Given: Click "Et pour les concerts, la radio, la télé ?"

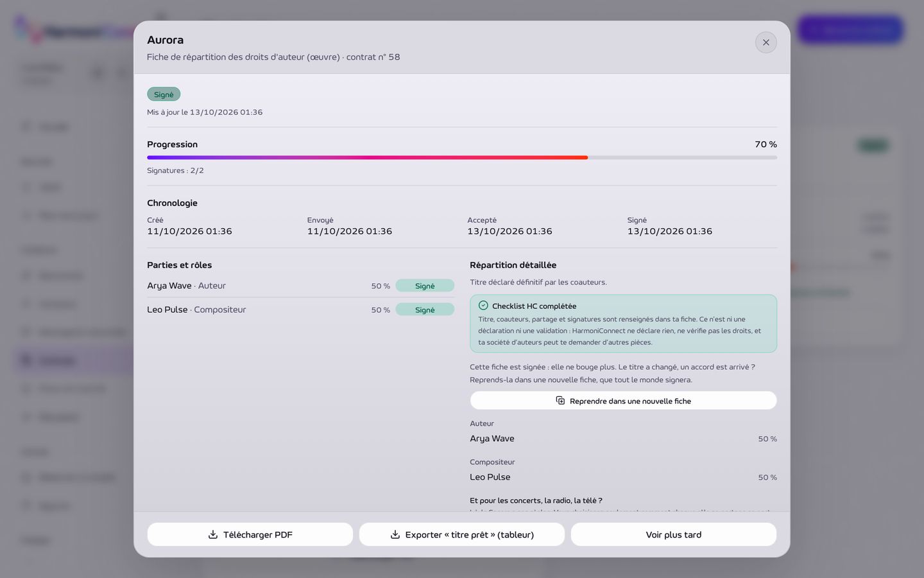Looking at the screenshot, I should (x=536, y=501).
